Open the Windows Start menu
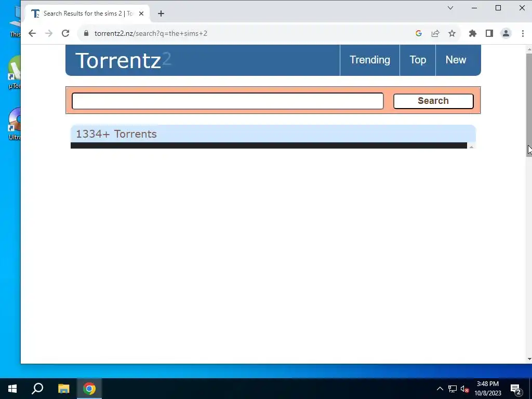This screenshot has width=532, height=399. [x=12, y=389]
